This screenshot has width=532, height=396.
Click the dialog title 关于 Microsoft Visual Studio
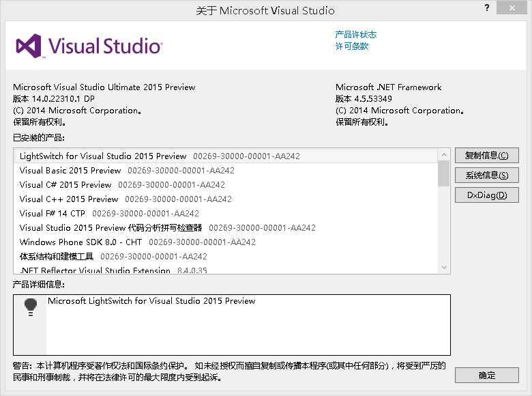coord(265,10)
